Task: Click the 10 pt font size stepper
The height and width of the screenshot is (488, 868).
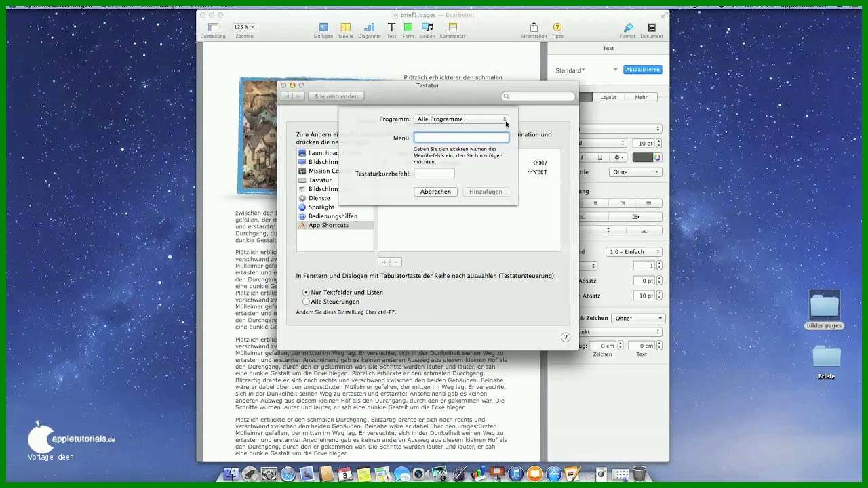Action: [x=658, y=143]
